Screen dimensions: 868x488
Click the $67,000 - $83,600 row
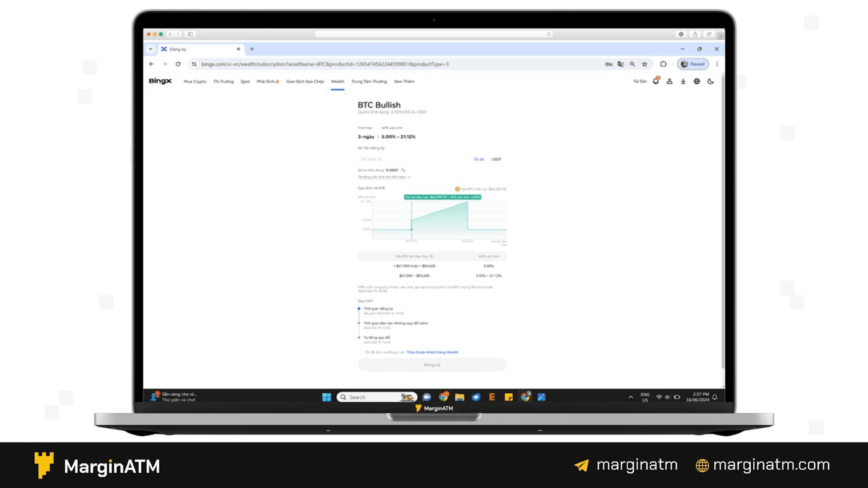tap(432, 276)
